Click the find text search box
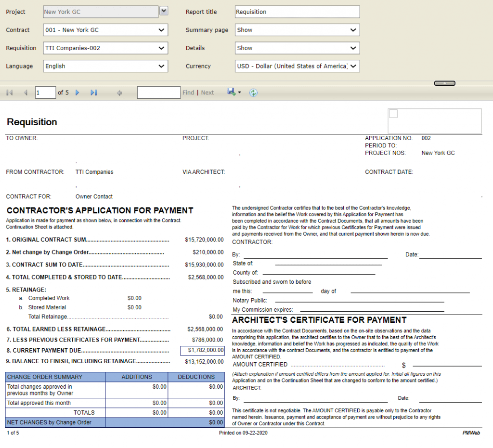 coord(159,92)
